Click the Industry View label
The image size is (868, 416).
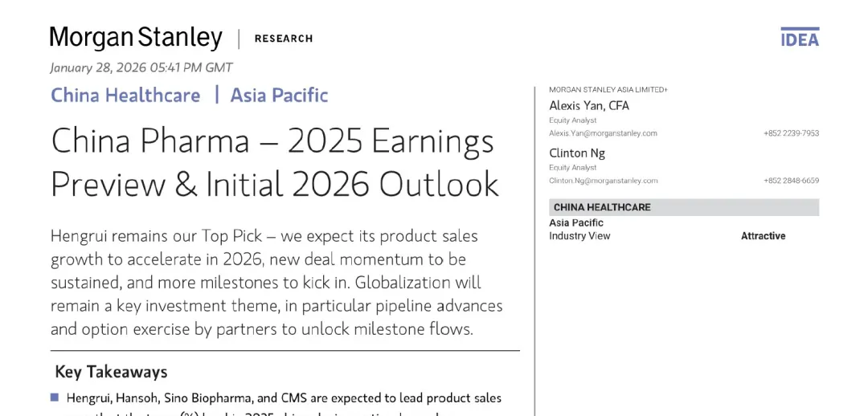coord(579,235)
